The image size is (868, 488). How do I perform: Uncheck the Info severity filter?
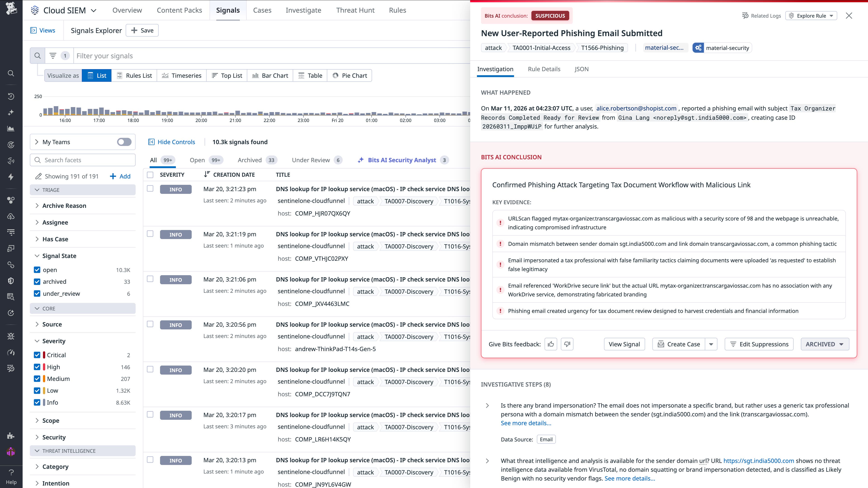37,402
